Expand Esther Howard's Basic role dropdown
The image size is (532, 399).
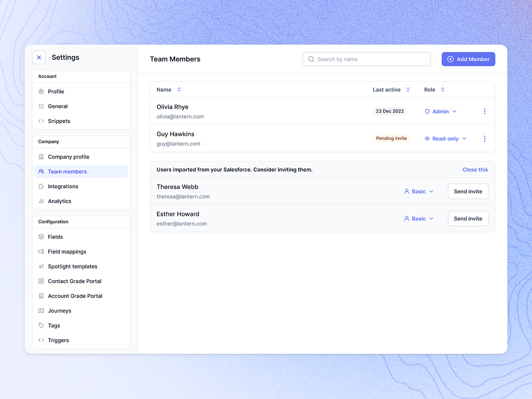419,218
